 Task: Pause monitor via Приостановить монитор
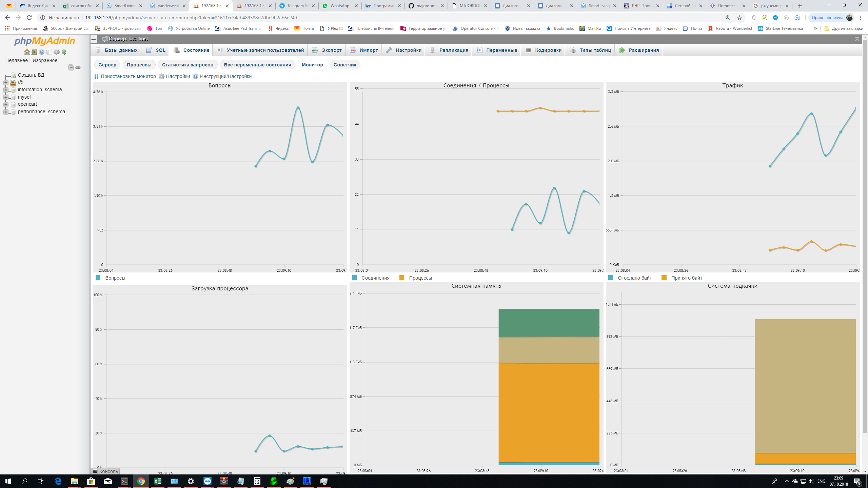(x=125, y=76)
